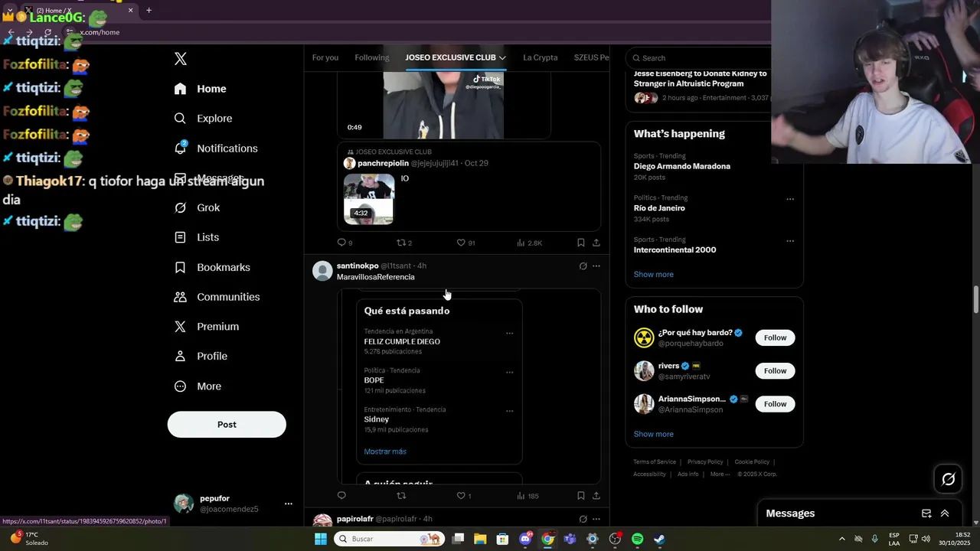
Task: Bookmark santinokpo's post
Action: point(581,496)
